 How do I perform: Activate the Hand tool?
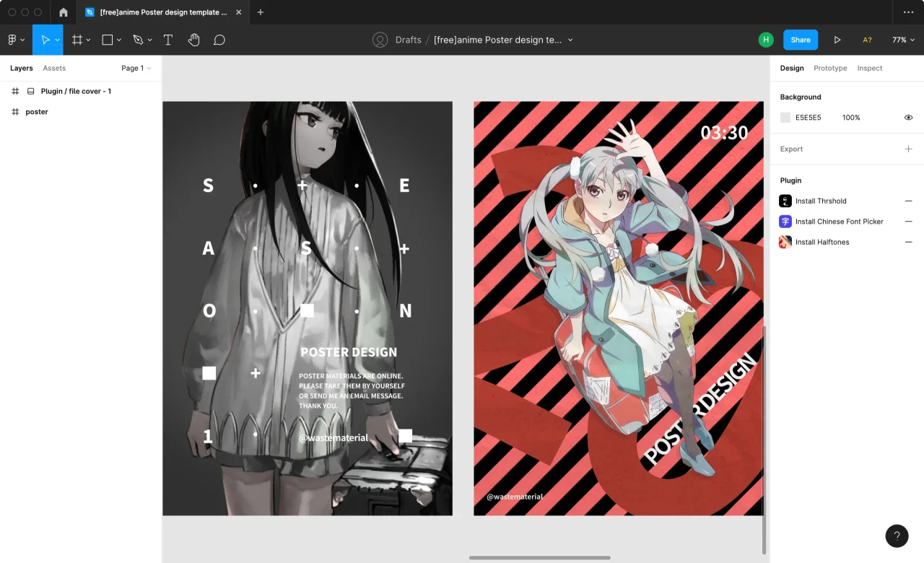(193, 40)
